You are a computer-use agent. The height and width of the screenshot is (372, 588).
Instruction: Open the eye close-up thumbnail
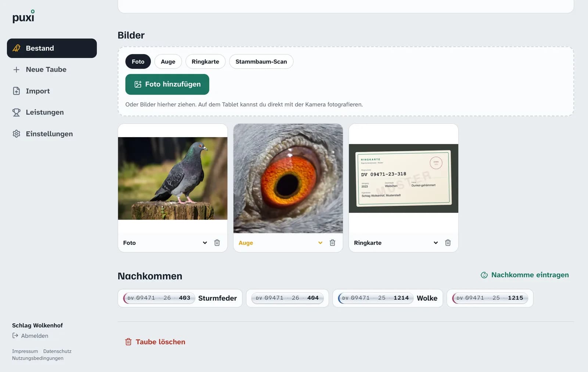(288, 178)
